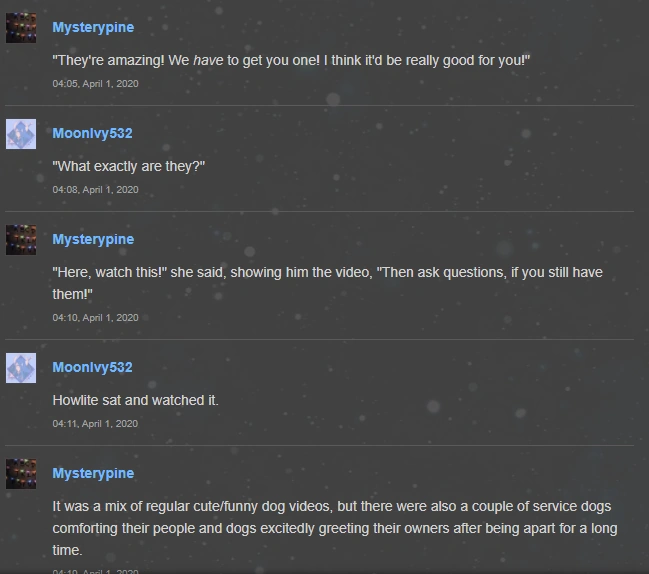Click MoonIvy532's avatar beside "What exactly are they?"
Screen dimensions: 649x574
[21, 134]
